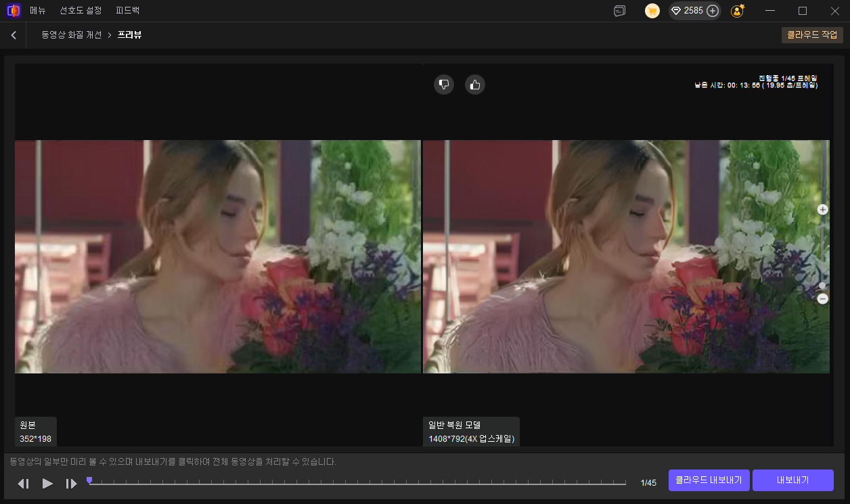
Task: Open 클라우드 작업 cloud tasks
Action: pos(812,35)
